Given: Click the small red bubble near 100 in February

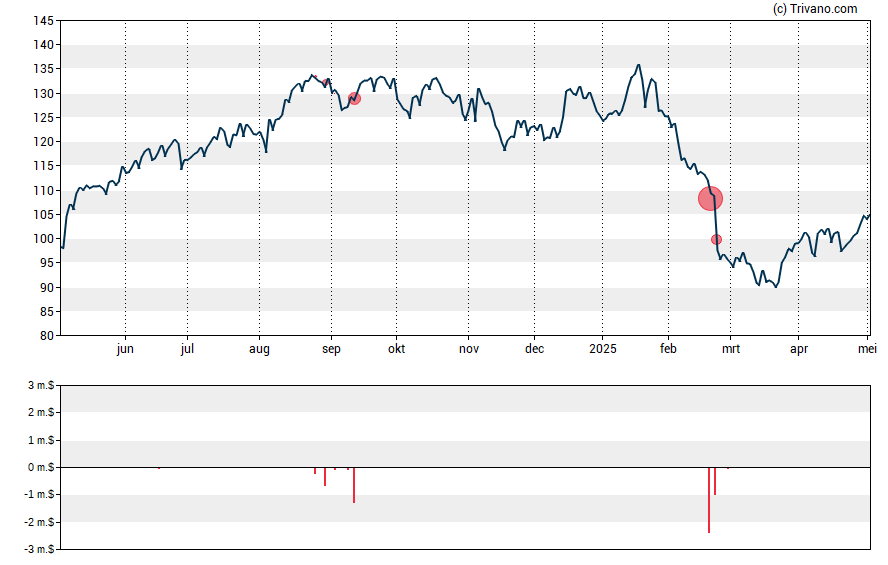Looking at the screenshot, I should point(716,239).
